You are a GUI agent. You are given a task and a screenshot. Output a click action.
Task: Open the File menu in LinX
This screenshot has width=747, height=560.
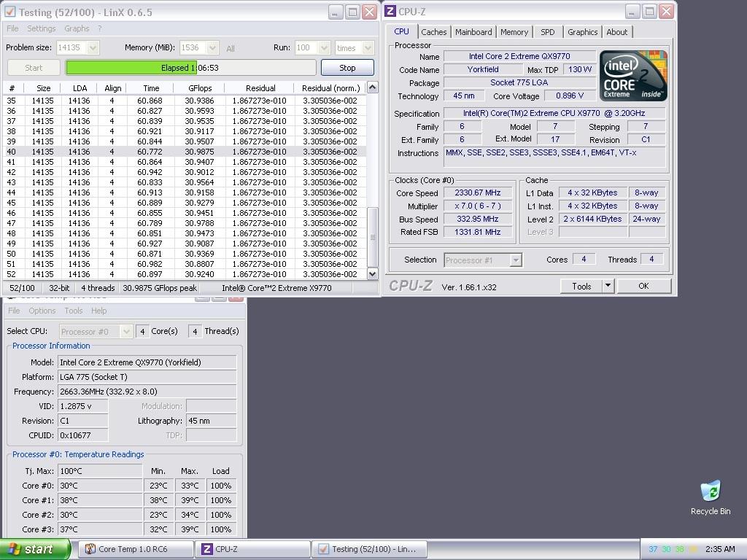(x=12, y=28)
